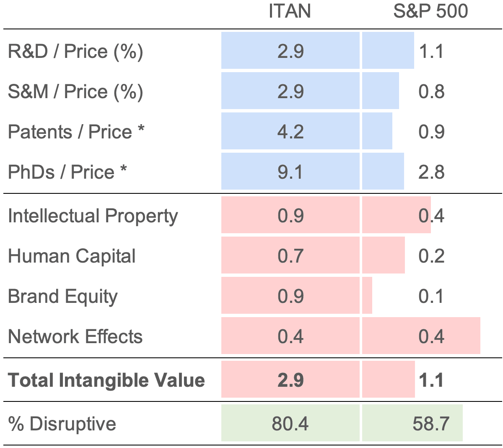503x448 pixels.
Task: Click the Human Capital row label
Action: (72, 256)
